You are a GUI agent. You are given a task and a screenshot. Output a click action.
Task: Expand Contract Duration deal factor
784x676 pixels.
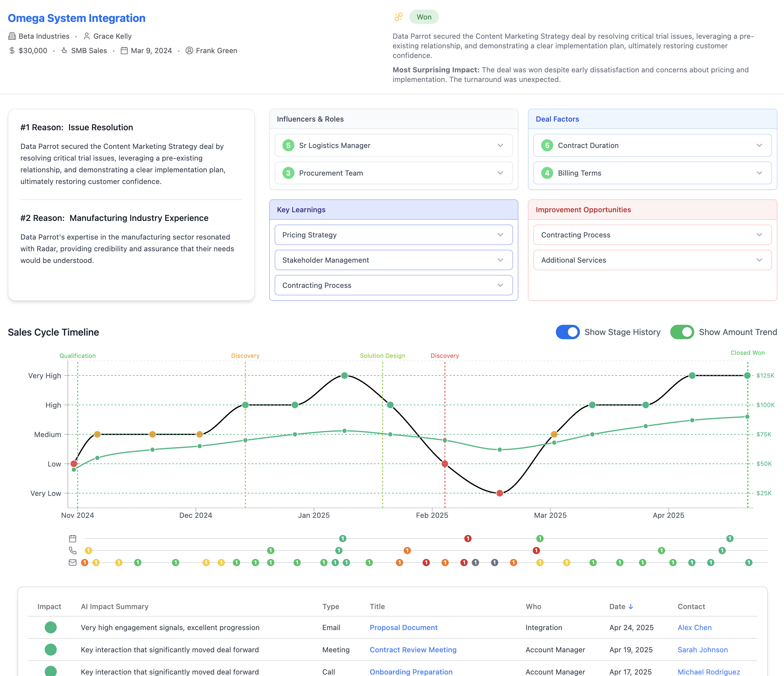(x=652, y=145)
